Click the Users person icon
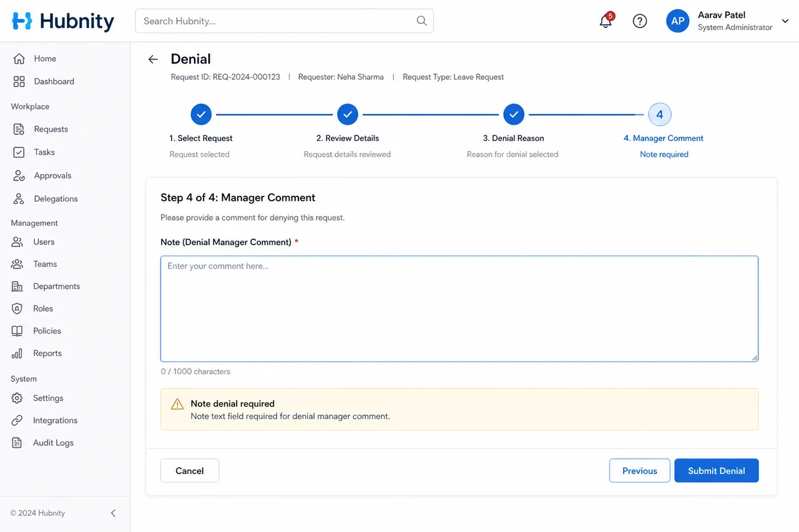The height and width of the screenshot is (532, 799). 17,242
